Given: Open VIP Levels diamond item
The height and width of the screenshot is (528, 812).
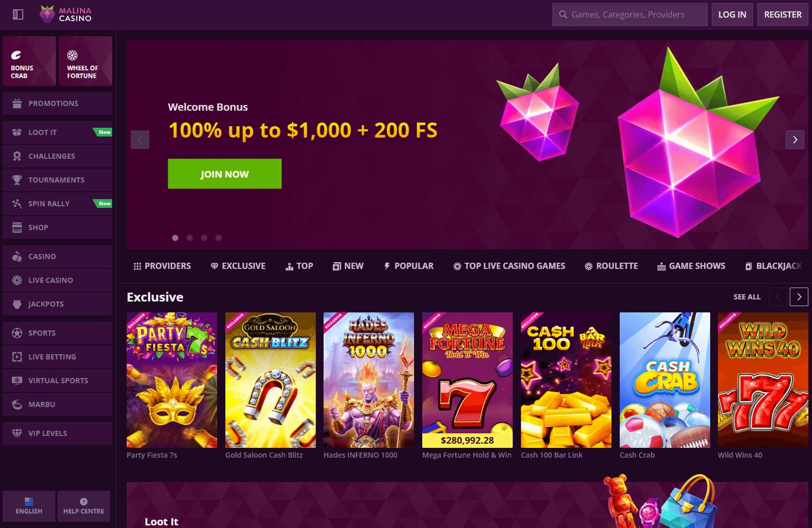Looking at the screenshot, I should (x=57, y=433).
